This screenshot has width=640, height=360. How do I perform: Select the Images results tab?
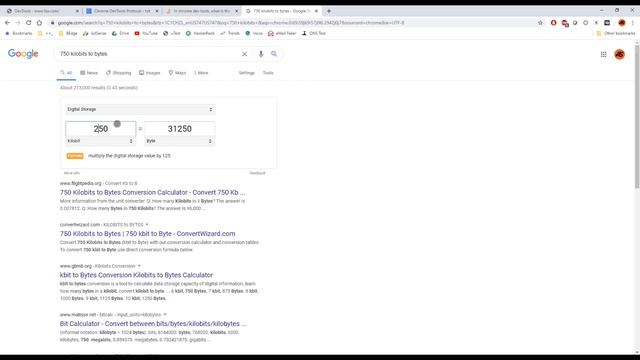(149, 73)
